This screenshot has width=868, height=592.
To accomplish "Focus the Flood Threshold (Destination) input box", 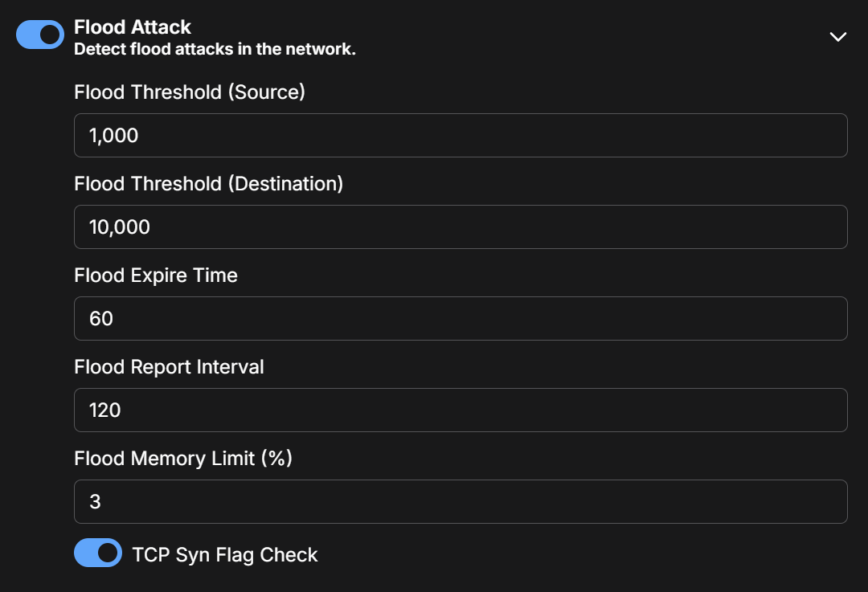I will (461, 227).
